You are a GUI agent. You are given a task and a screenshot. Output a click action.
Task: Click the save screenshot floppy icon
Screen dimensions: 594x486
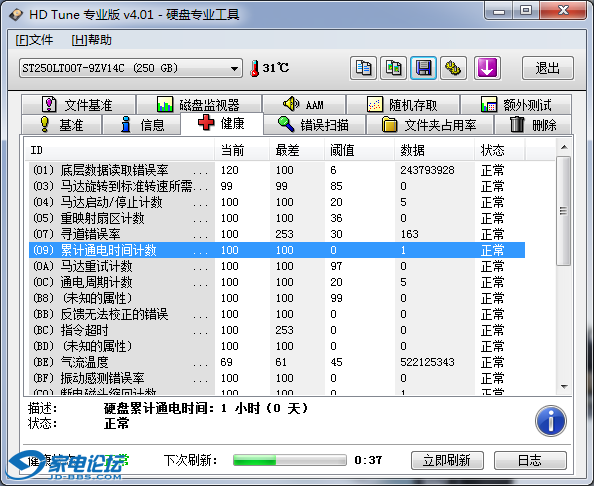(423, 68)
